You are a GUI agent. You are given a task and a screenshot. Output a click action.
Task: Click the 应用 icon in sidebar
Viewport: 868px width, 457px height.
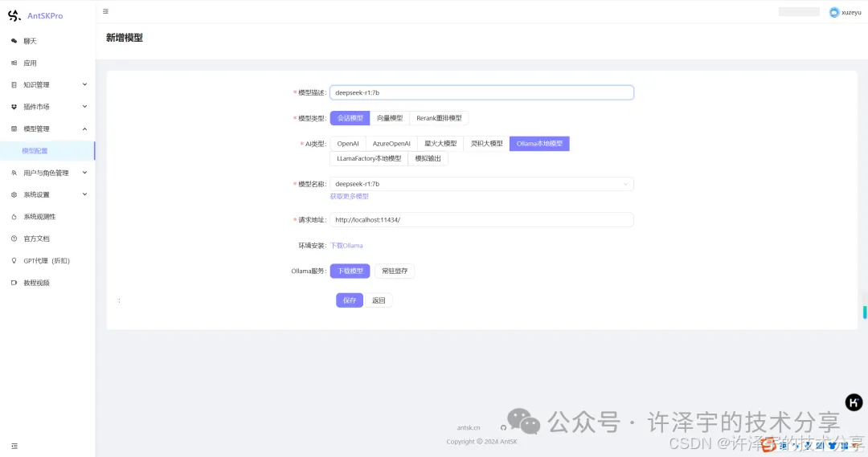click(14, 63)
